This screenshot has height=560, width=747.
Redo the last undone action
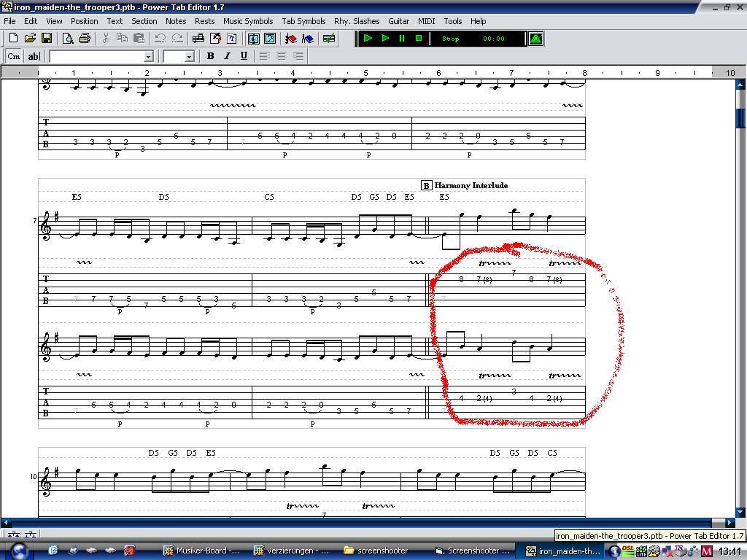(177, 39)
